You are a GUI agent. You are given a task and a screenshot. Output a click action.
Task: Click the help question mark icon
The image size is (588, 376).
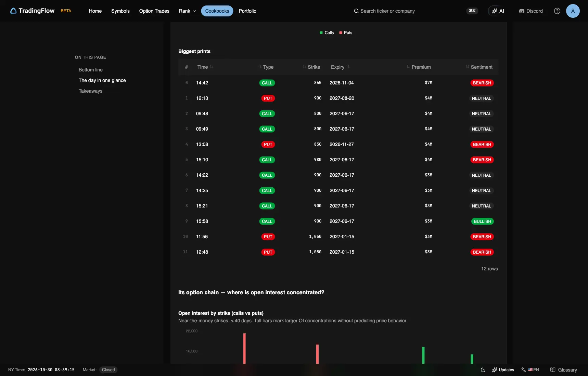tap(557, 11)
